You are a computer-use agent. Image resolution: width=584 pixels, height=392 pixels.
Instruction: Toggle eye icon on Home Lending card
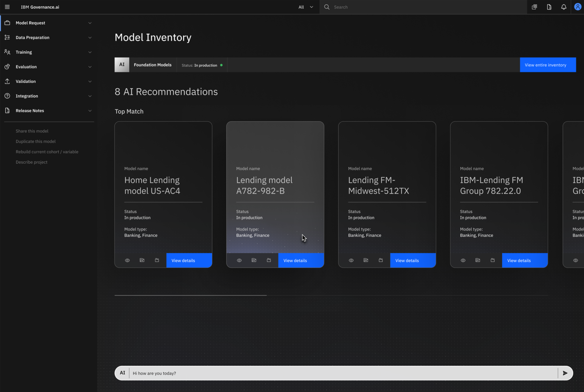[127, 260]
